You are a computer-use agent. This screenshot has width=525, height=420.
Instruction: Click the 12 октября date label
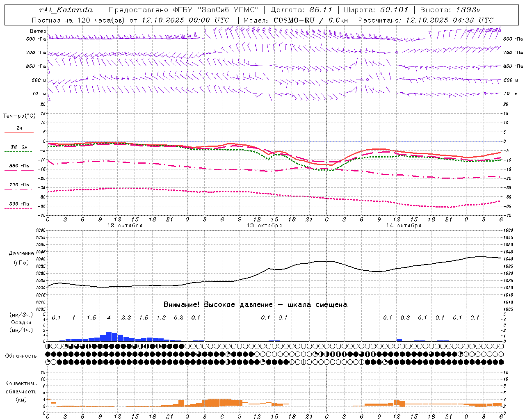click(125, 226)
